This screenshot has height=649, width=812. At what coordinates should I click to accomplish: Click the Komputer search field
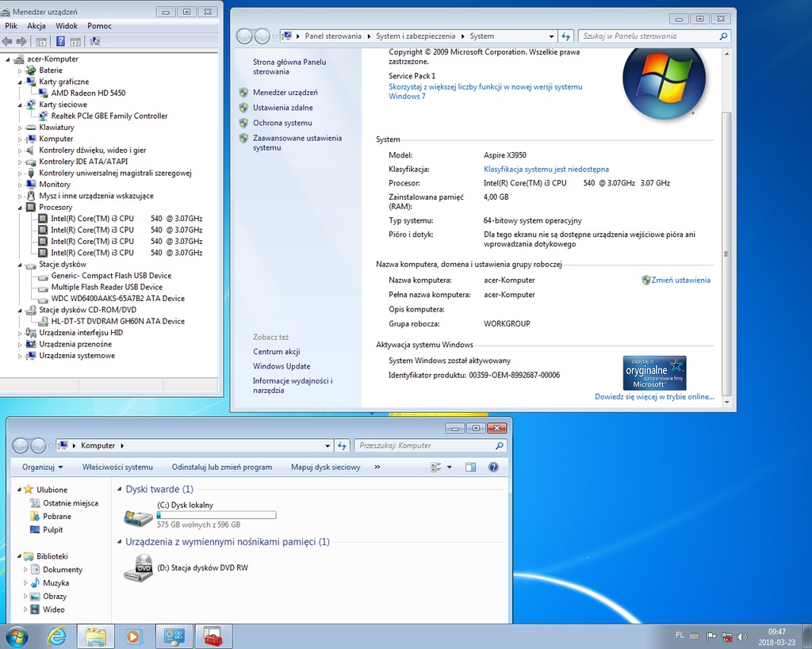[x=430, y=445]
